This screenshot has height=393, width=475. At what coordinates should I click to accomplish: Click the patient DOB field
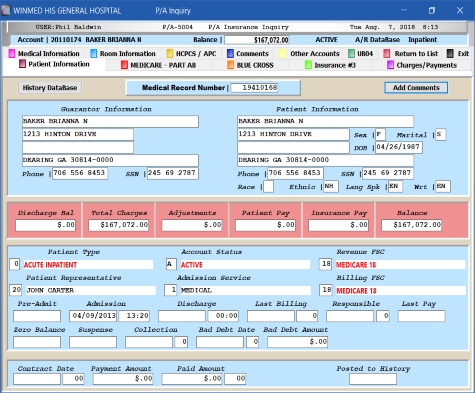tap(399, 147)
